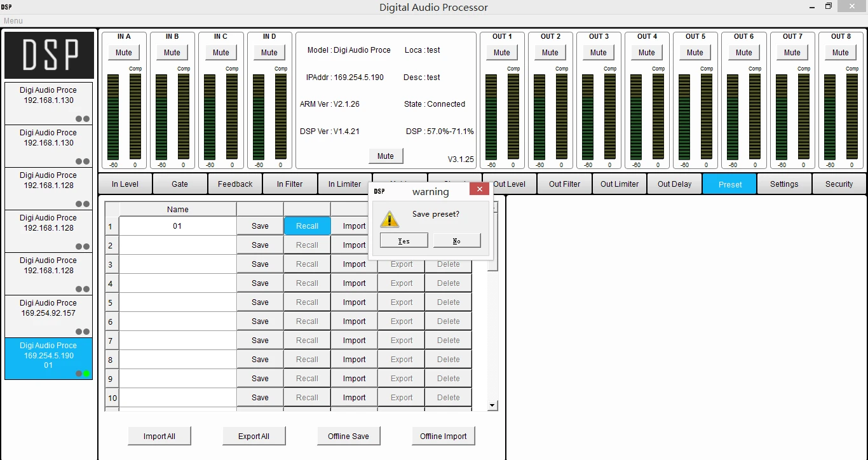868x460 pixels.
Task: Mute output channel OUT 2
Action: coord(550,52)
